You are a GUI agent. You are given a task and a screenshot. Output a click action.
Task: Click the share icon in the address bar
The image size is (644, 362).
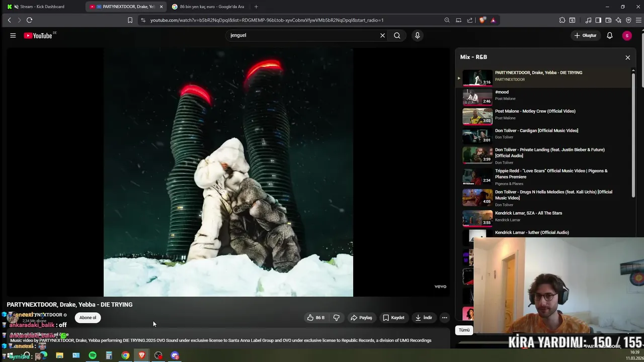470,20
